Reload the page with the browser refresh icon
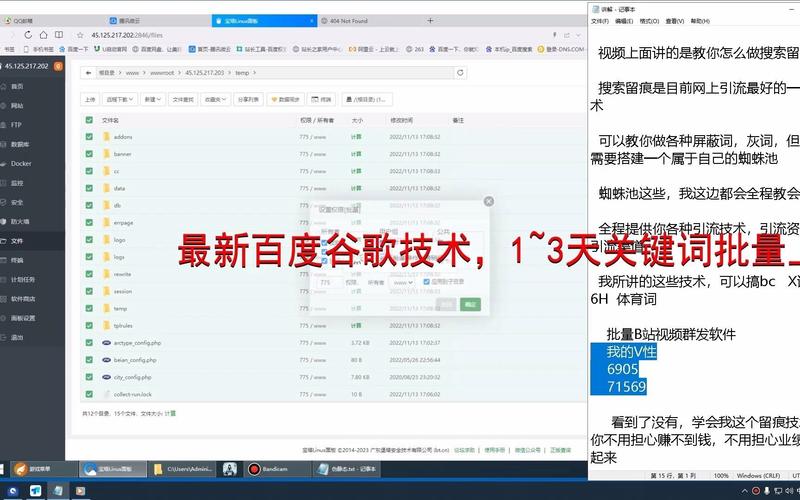Image resolution: width=800 pixels, height=500 pixels. [x=28, y=35]
